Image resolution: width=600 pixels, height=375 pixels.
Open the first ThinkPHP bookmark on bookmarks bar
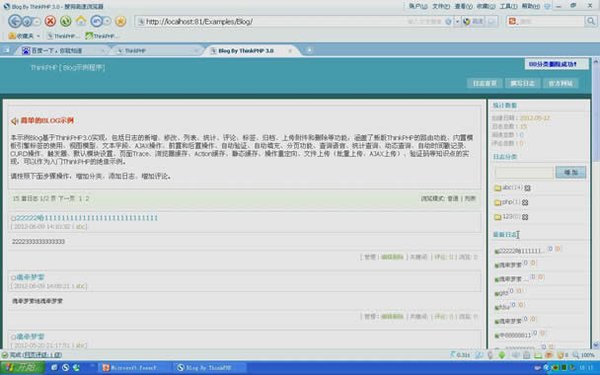coord(64,36)
